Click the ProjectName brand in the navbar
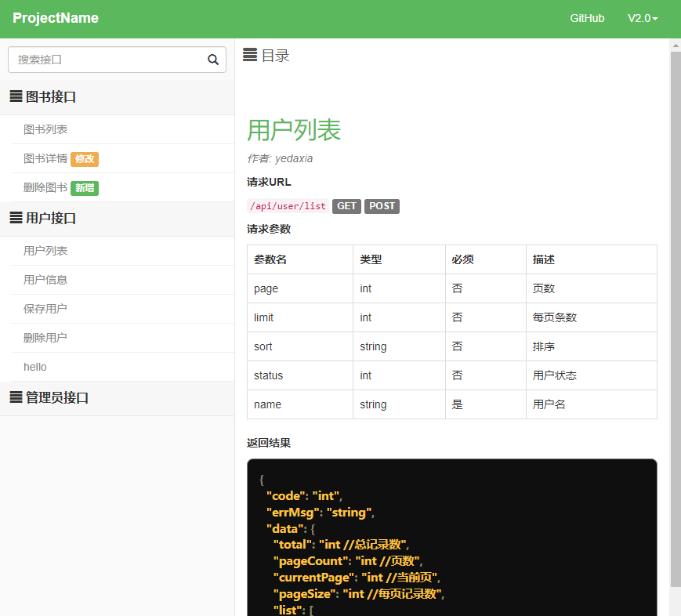This screenshot has width=681, height=616. point(56,18)
